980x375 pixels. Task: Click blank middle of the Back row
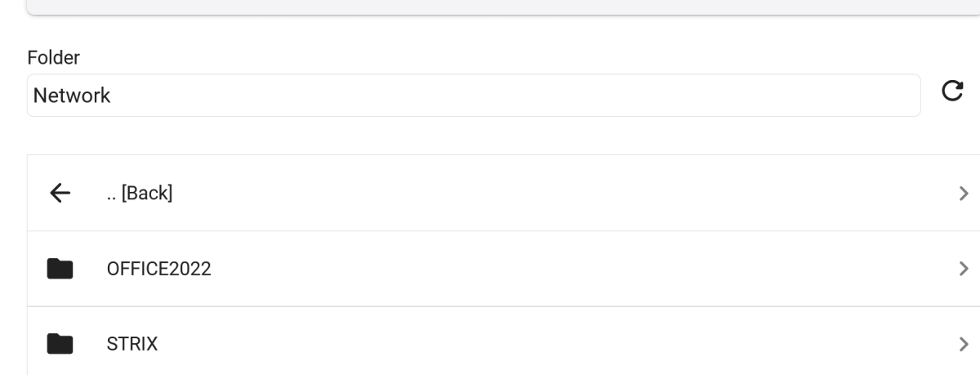(x=531, y=193)
